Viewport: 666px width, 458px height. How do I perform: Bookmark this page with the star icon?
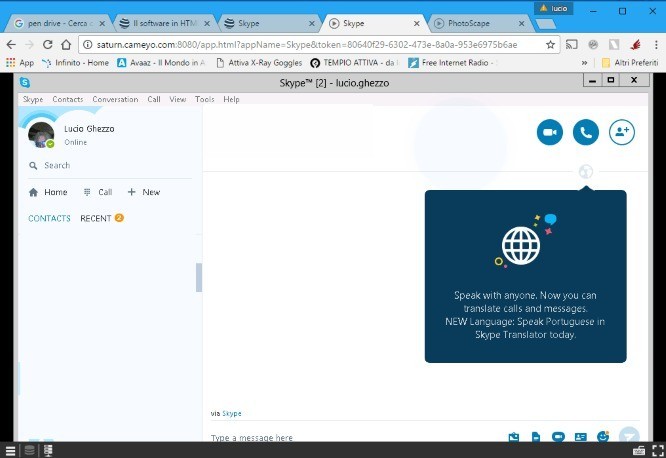tap(550, 44)
